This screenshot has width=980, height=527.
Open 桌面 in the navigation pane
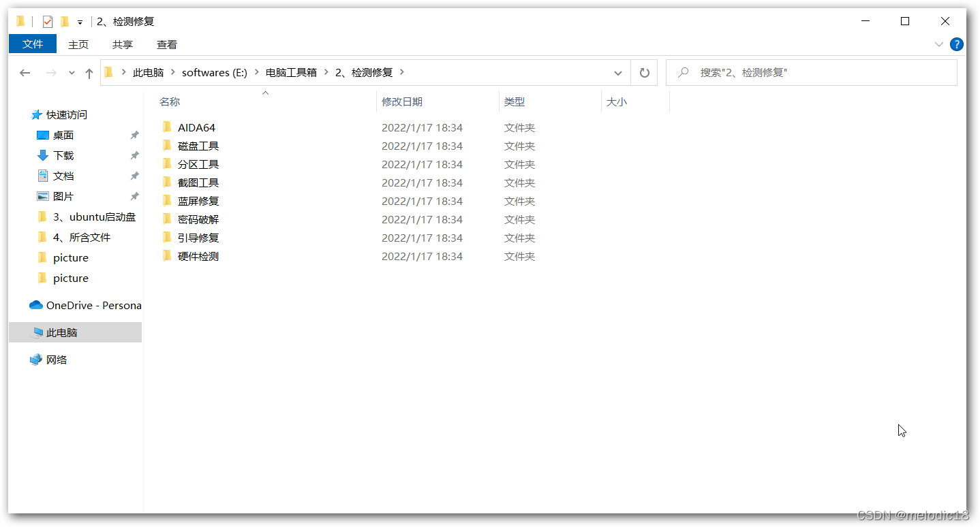pos(63,135)
